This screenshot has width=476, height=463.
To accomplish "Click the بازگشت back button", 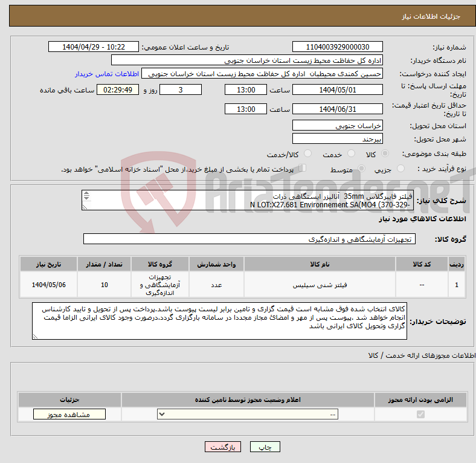I will point(223,447).
